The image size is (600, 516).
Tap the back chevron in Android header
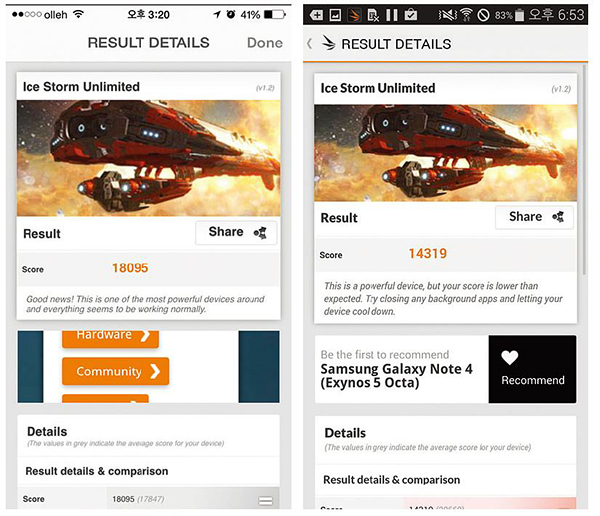[310, 43]
